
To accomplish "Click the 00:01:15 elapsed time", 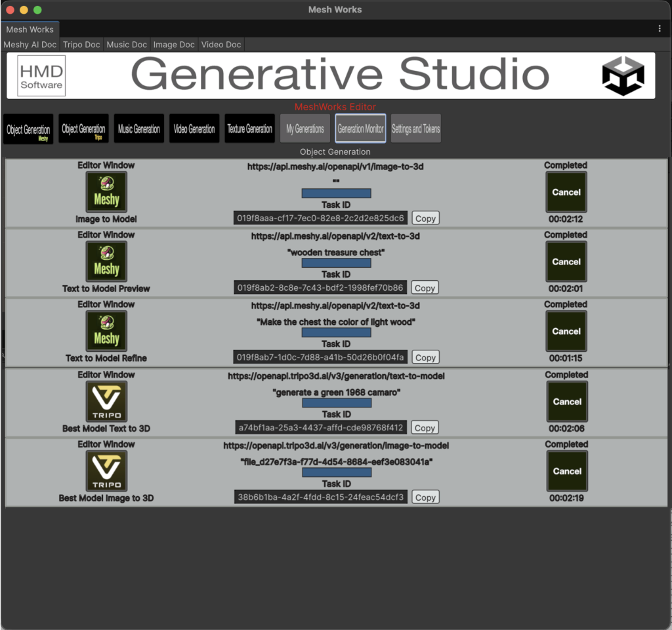I will [x=566, y=358].
